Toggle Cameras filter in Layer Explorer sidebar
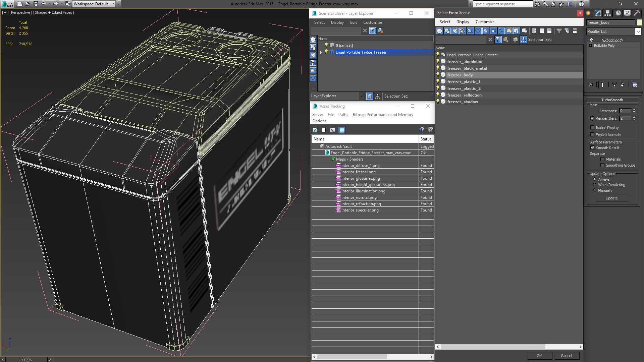This screenshot has width=644, height=362. [313, 63]
